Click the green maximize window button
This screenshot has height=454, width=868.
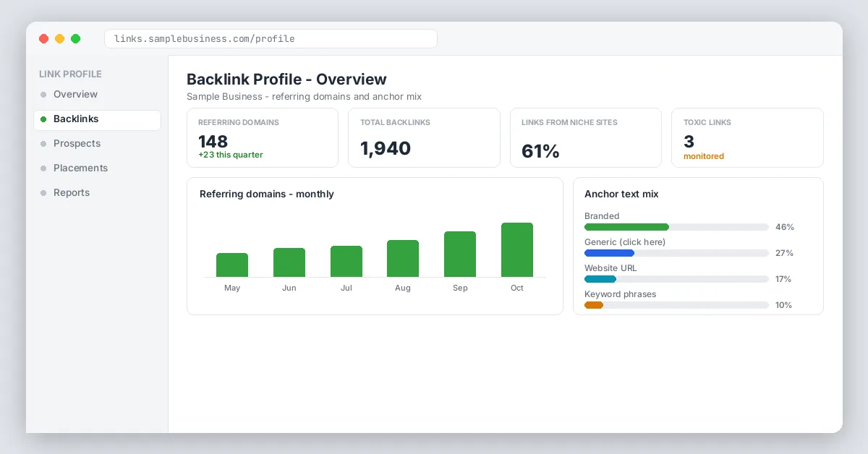click(75, 39)
